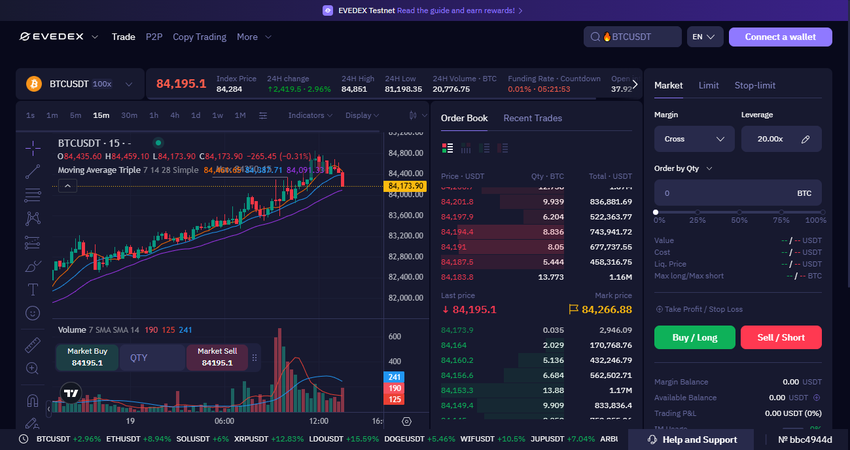Switch order book to horizontal depth layout
The image size is (850, 450).
coord(466,148)
